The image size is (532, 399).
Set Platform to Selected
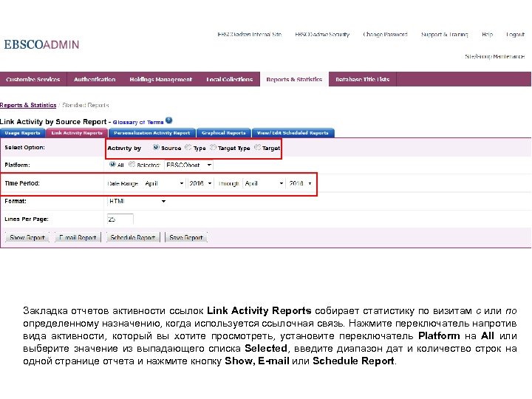pyautogui.click(x=132, y=165)
